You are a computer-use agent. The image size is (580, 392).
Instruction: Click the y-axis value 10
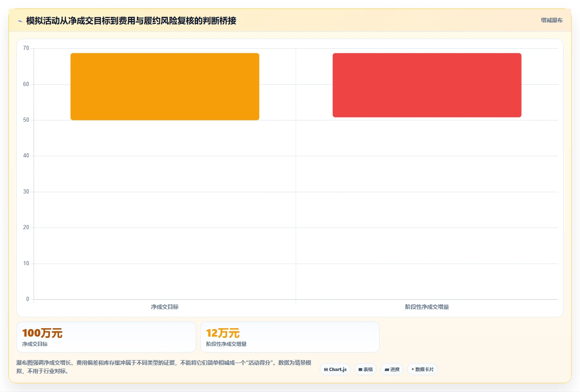(x=26, y=264)
